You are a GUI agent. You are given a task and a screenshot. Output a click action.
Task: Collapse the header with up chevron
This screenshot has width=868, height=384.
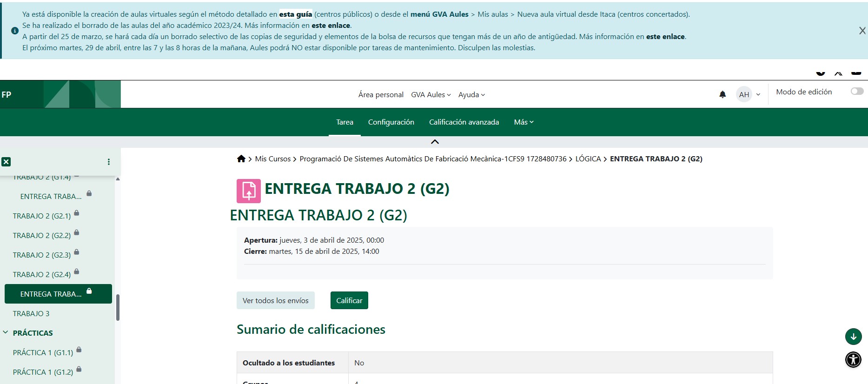pos(435,142)
